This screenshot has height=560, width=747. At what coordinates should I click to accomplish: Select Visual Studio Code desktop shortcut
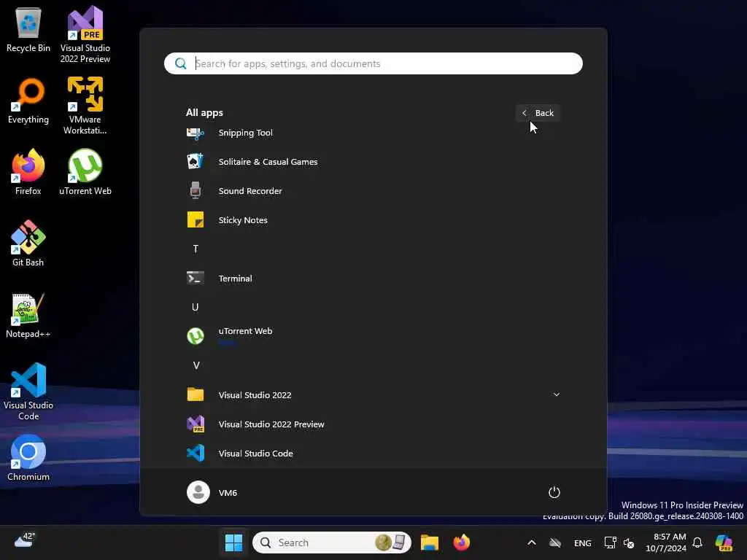(x=28, y=392)
